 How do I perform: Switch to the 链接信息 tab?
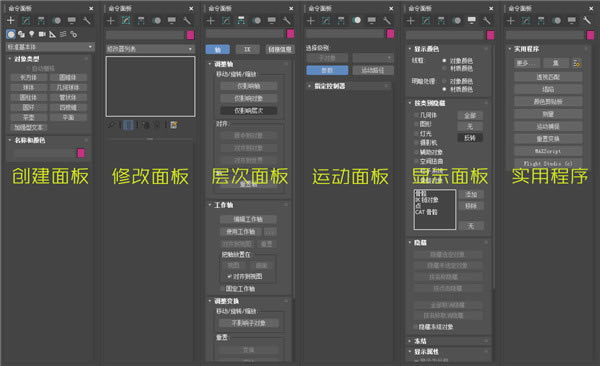pos(279,49)
